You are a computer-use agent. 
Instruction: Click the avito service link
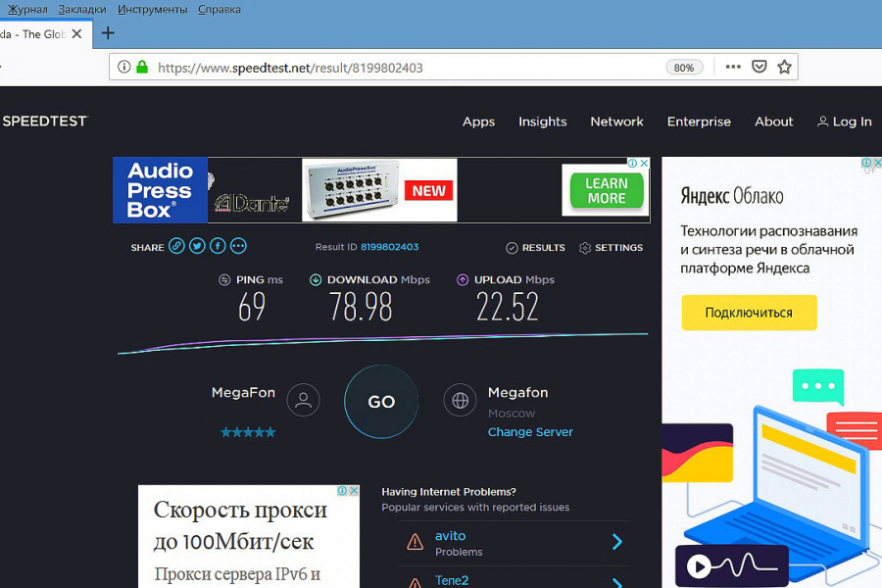(451, 536)
